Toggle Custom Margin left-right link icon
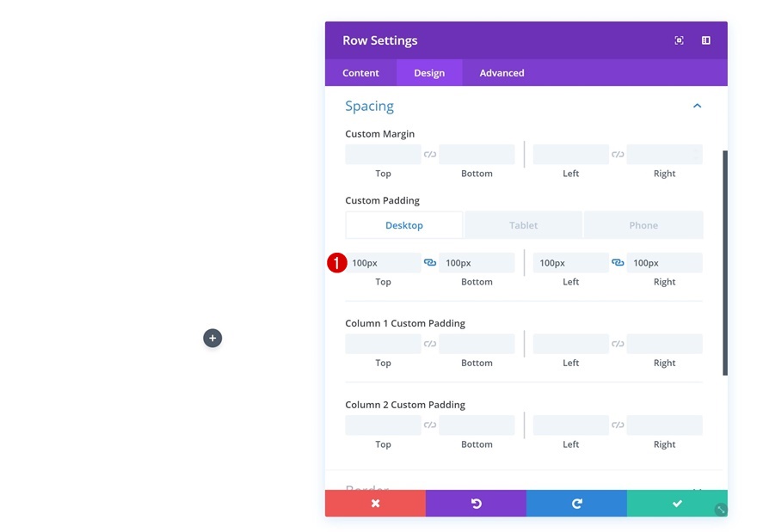Image resolution: width=757 pixels, height=532 pixels. point(618,155)
